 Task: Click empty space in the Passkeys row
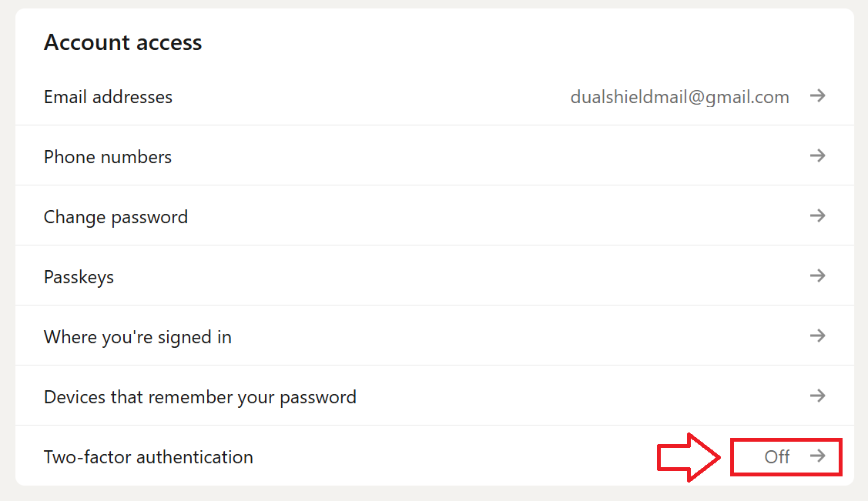pyautogui.click(x=462, y=277)
